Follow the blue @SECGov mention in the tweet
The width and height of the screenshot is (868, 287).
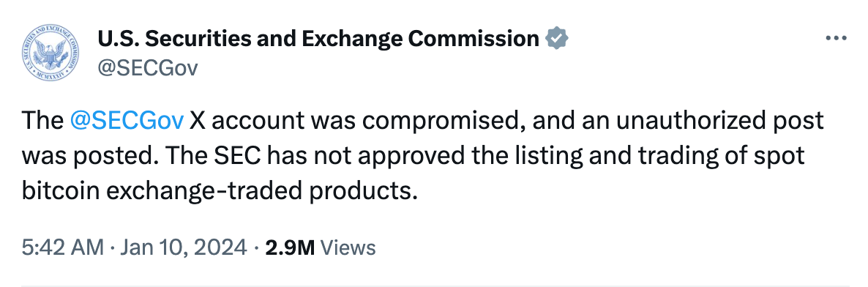[127, 122]
